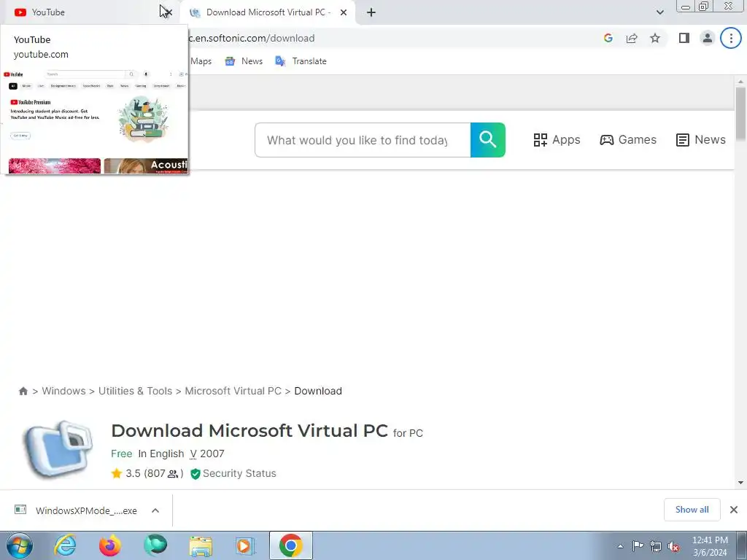This screenshot has width=747, height=560.
Task: Open the Chrome profile icon
Action: pos(708,38)
